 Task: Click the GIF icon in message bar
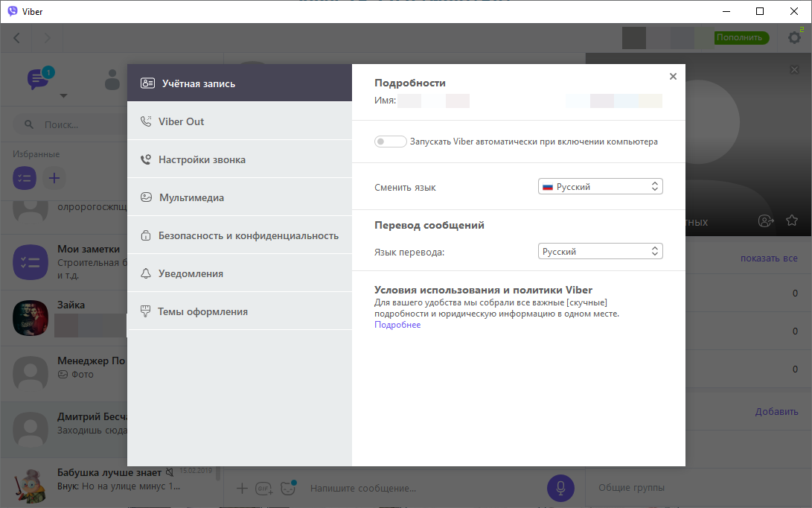(x=263, y=489)
